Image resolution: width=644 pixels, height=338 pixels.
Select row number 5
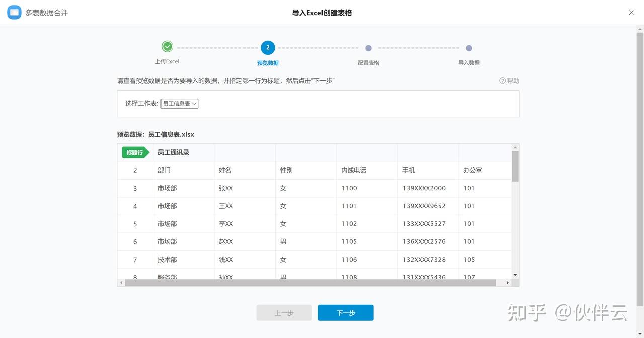pyautogui.click(x=135, y=224)
